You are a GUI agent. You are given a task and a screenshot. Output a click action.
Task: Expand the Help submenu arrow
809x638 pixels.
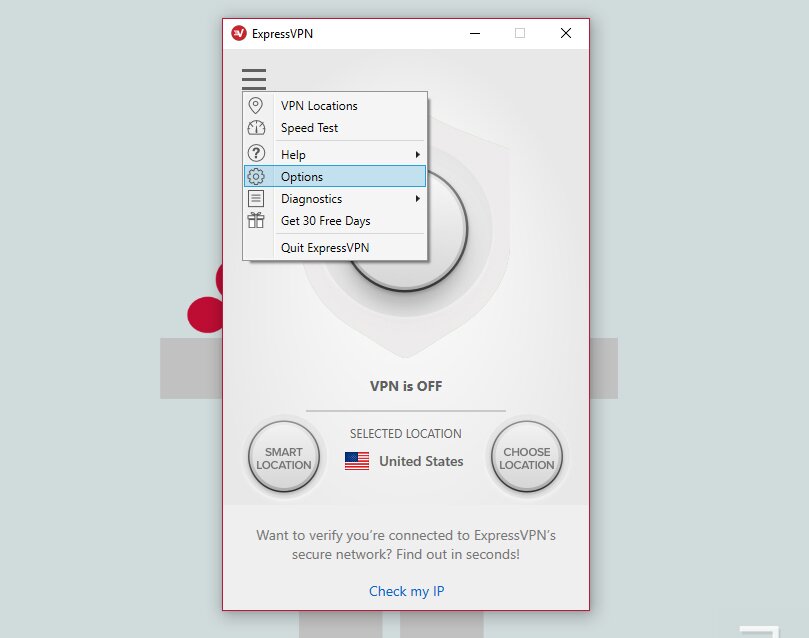click(x=417, y=155)
